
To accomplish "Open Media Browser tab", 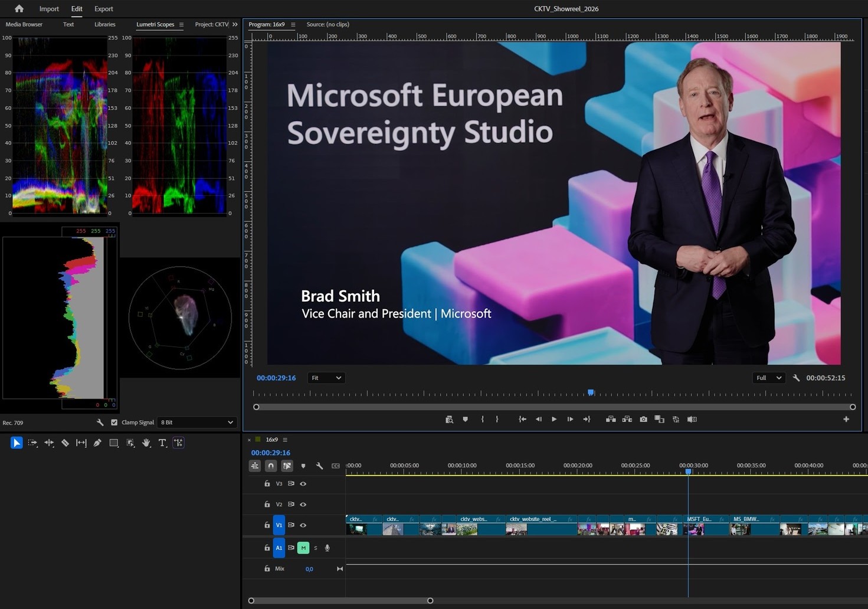I will (x=24, y=25).
